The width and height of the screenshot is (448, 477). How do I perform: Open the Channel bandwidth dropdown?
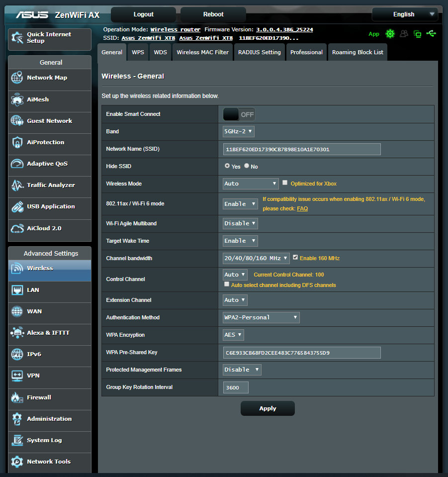tap(256, 258)
